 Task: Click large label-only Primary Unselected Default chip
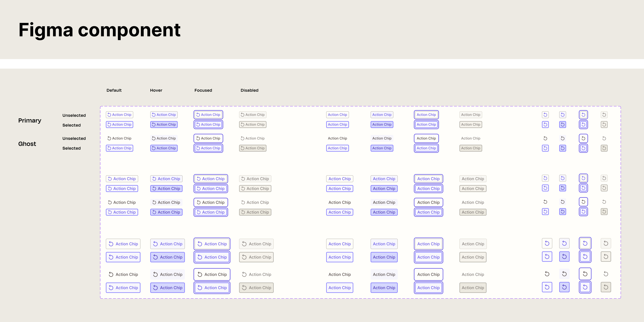coord(340,244)
